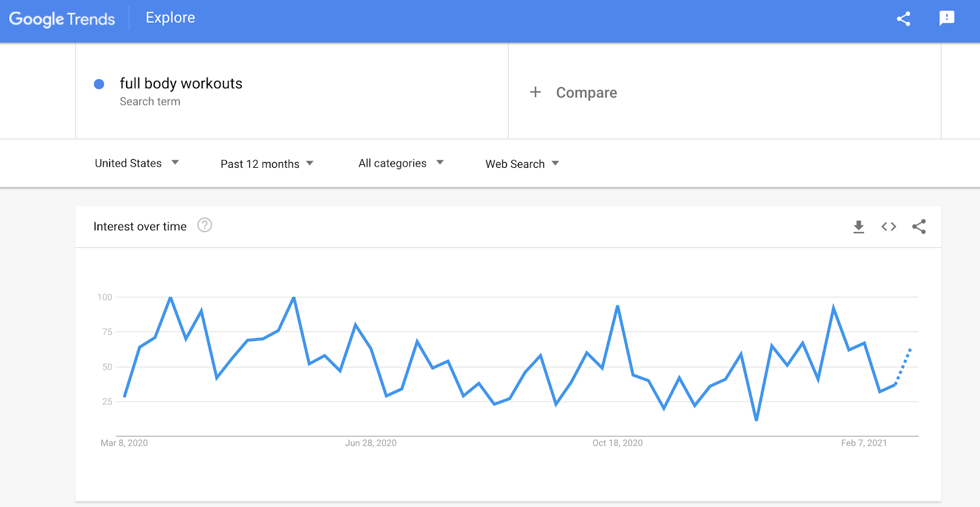Download the Interest over time data
The image size is (980, 507).
[859, 227]
